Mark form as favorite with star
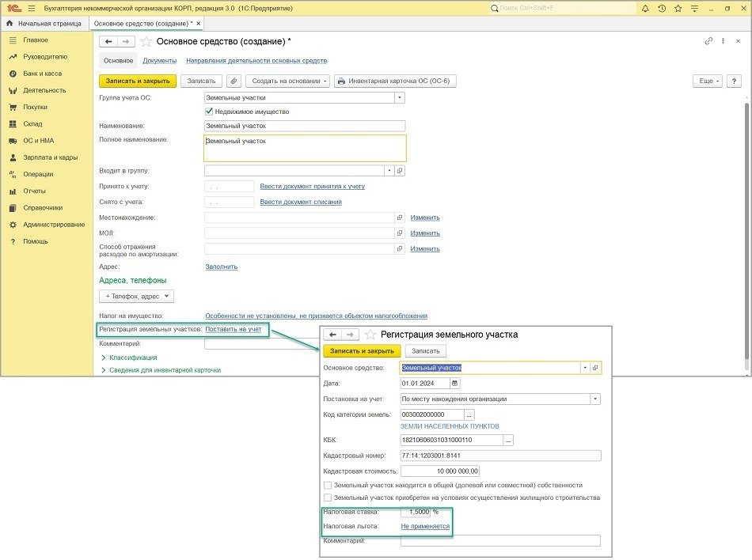752x560 pixels. tap(146, 41)
